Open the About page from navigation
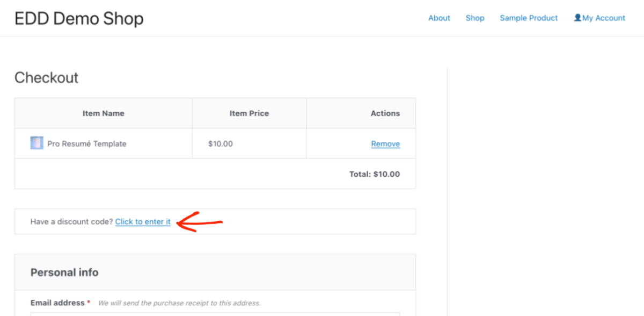Viewport: 644px width, 316px height. pos(439,18)
